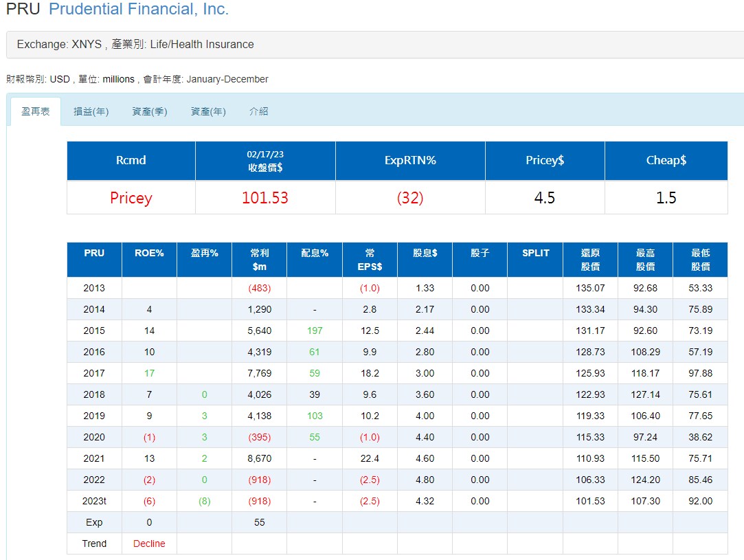This screenshot has width=744, height=560.
Task: Click the red Pricey recommendation value
Action: click(131, 198)
